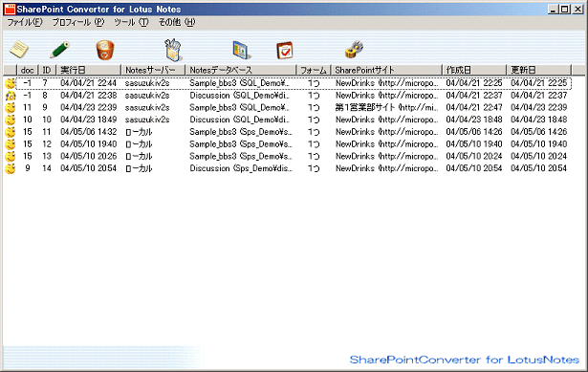The image size is (588, 372).
Task: Click the face icon of row ID 12
Action: (11, 144)
